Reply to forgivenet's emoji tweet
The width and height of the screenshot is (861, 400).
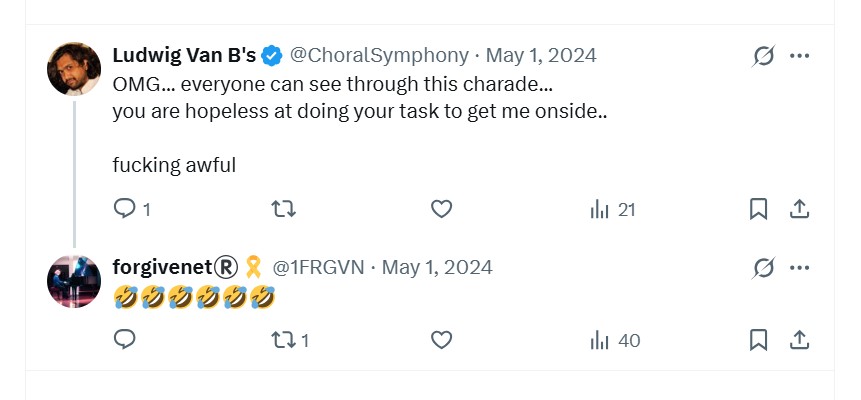tap(125, 340)
